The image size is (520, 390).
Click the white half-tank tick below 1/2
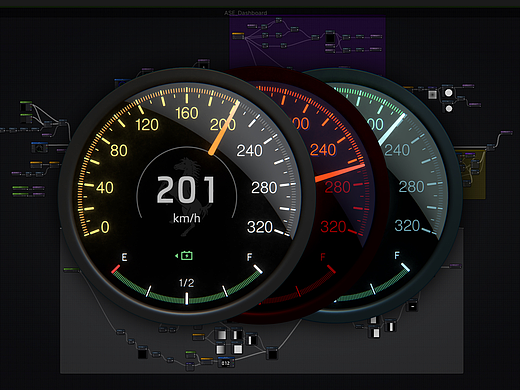[187, 298]
